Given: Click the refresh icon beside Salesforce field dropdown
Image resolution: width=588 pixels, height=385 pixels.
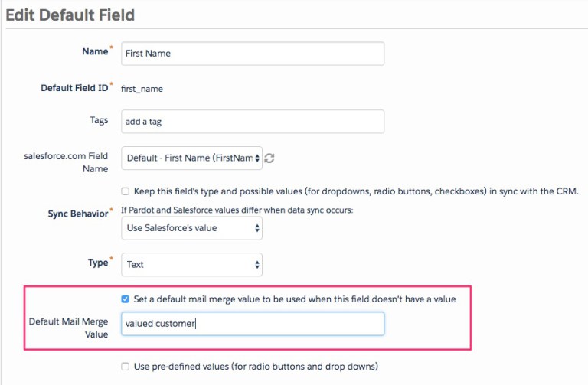Looking at the screenshot, I should click(269, 158).
